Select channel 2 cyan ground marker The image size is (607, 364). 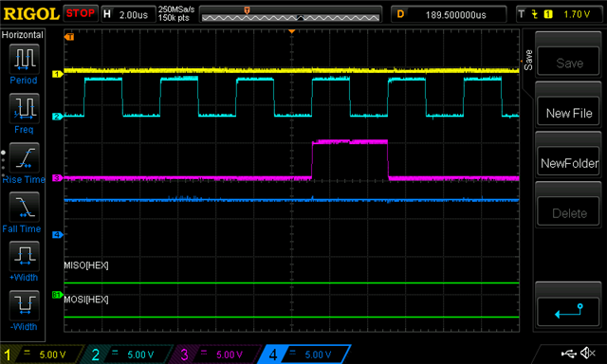[x=57, y=117]
